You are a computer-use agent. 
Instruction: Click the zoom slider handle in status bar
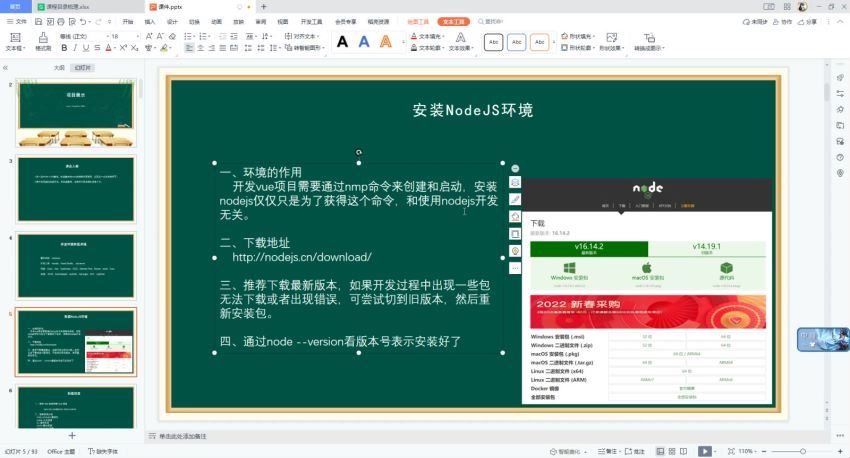[803, 451]
